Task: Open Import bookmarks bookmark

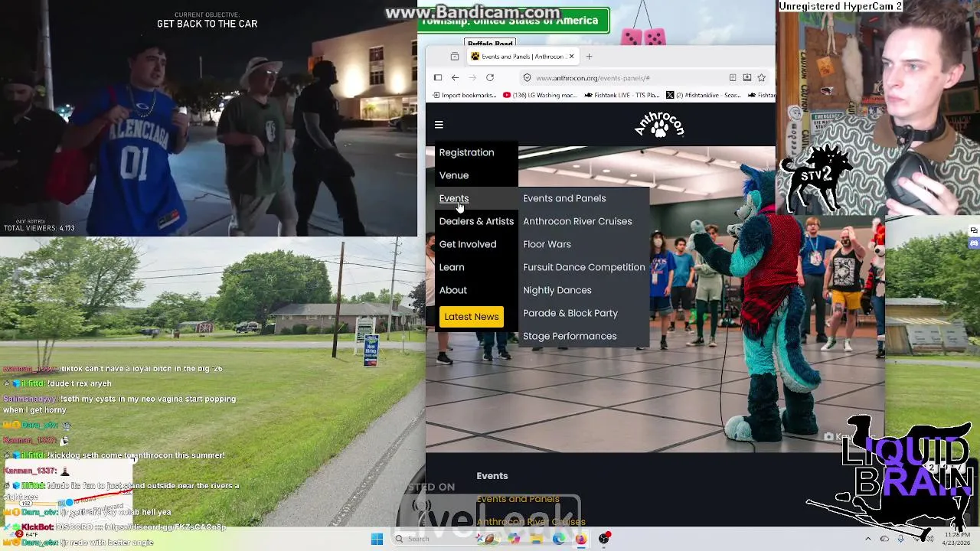Action: tap(465, 96)
